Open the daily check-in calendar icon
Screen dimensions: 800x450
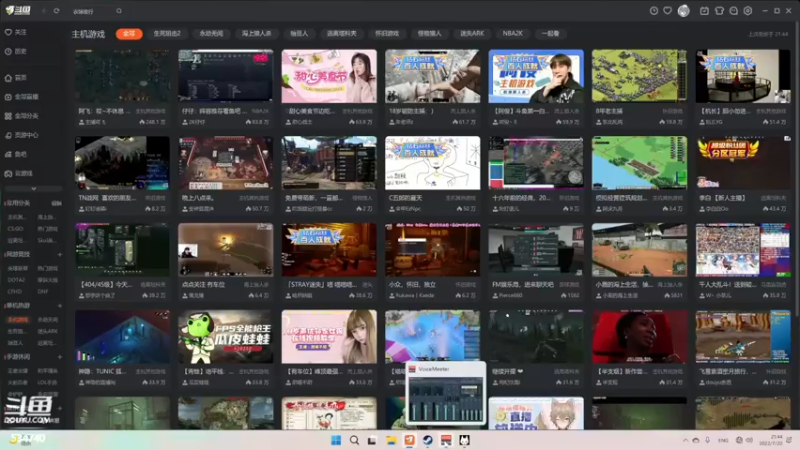[x=704, y=11]
